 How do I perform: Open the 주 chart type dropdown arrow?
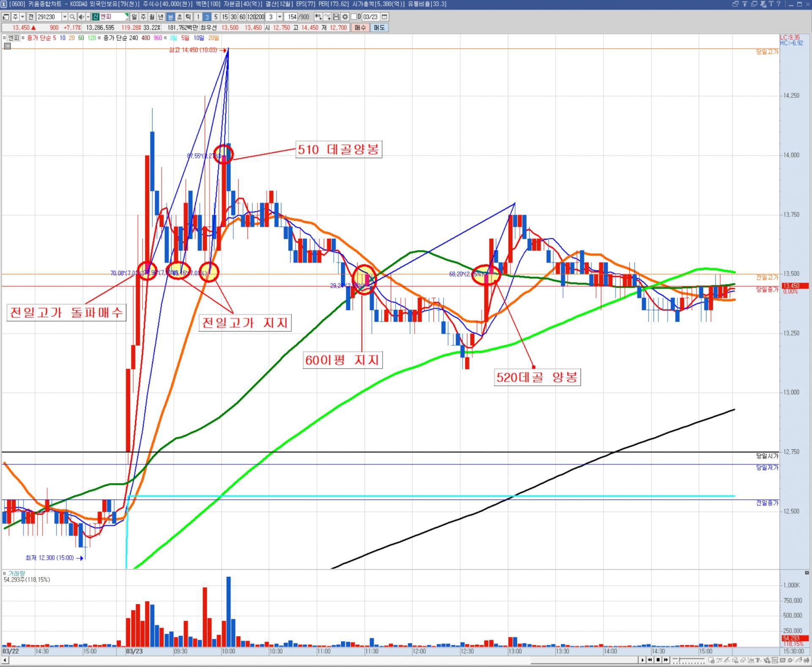pos(22,17)
